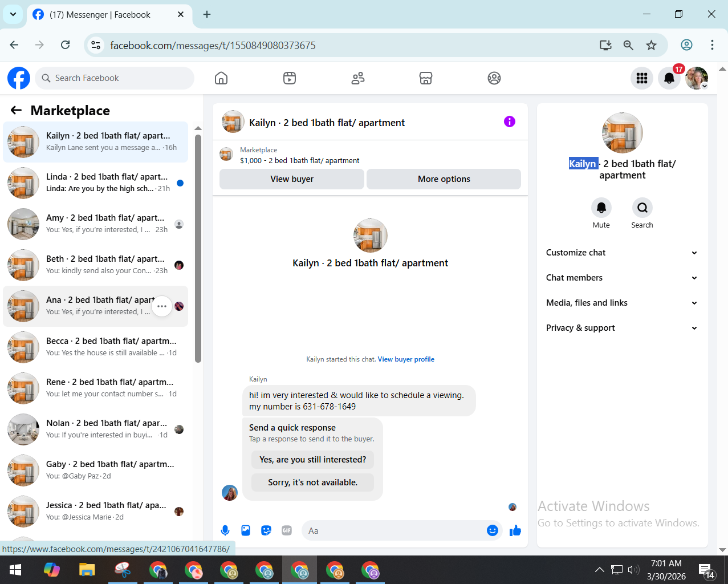Open Gaby conversation in chat list
728x584 pixels.
pyautogui.click(x=95, y=471)
